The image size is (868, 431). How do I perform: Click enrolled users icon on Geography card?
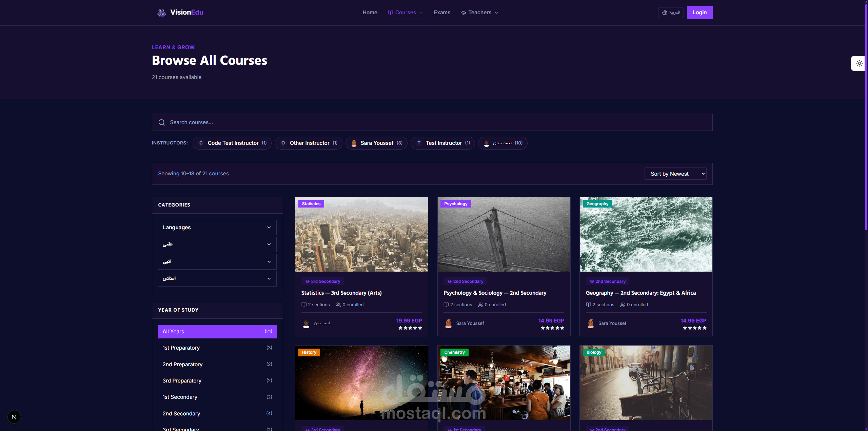(623, 305)
